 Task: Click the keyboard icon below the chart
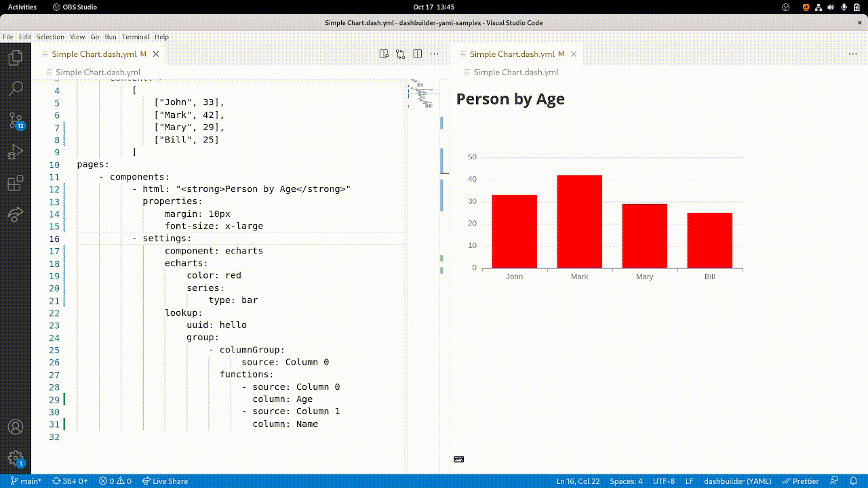[458, 459]
